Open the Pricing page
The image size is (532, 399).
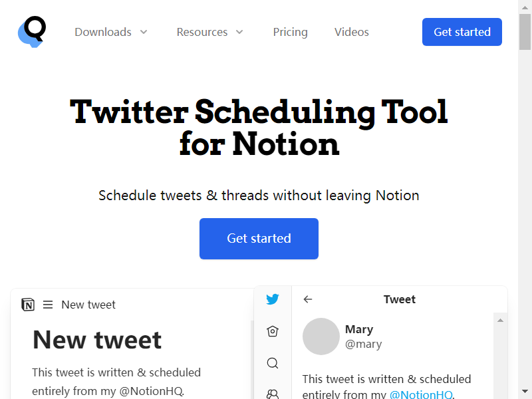point(291,32)
